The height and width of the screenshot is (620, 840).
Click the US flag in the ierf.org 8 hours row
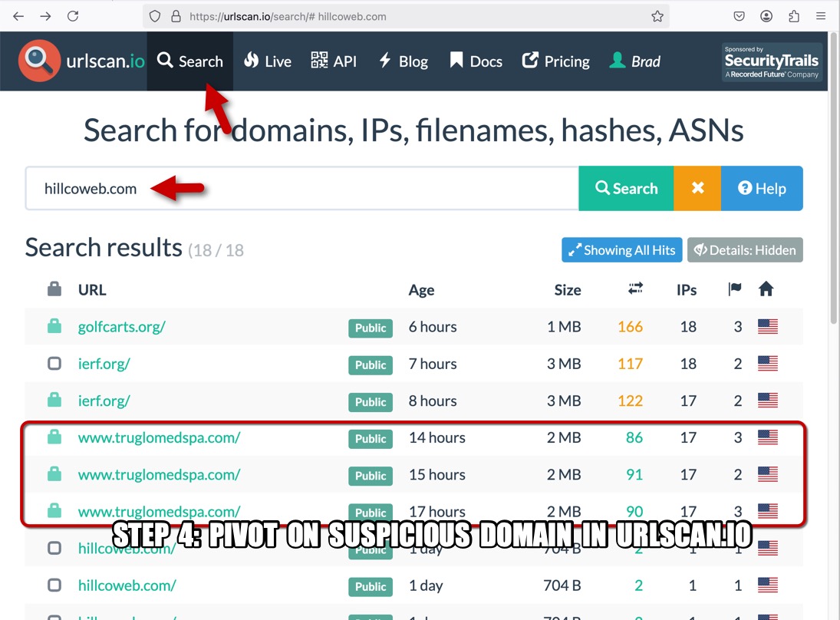click(x=768, y=401)
